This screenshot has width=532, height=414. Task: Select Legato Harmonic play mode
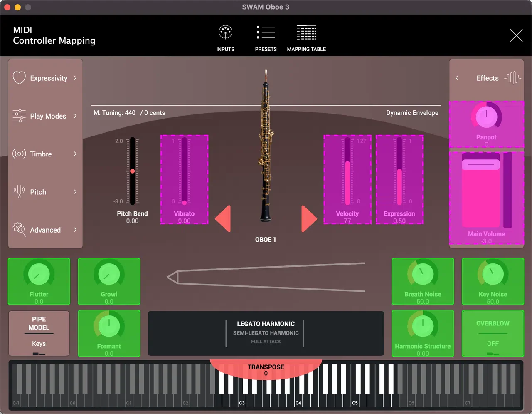coord(266,324)
